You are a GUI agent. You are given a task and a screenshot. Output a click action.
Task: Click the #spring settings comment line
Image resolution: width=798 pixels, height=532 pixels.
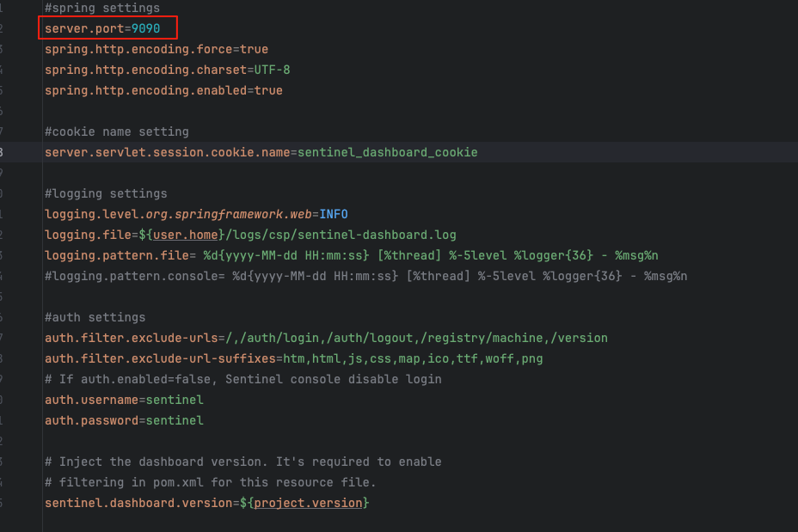coord(102,8)
